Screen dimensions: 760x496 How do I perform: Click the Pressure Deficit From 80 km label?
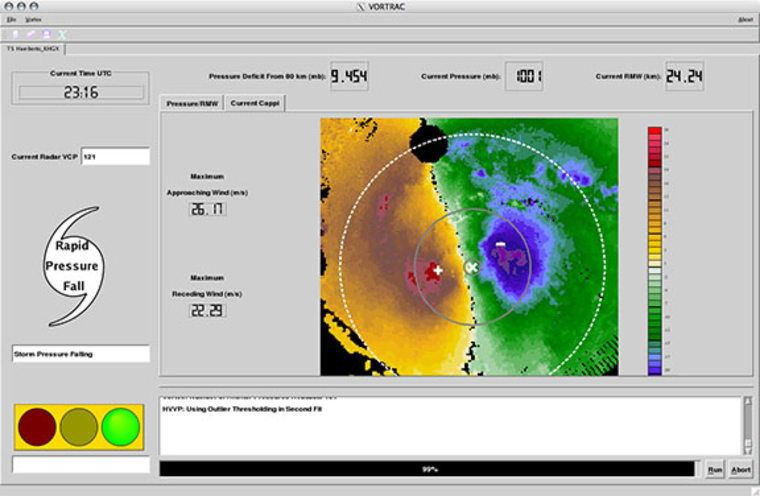pos(267,76)
